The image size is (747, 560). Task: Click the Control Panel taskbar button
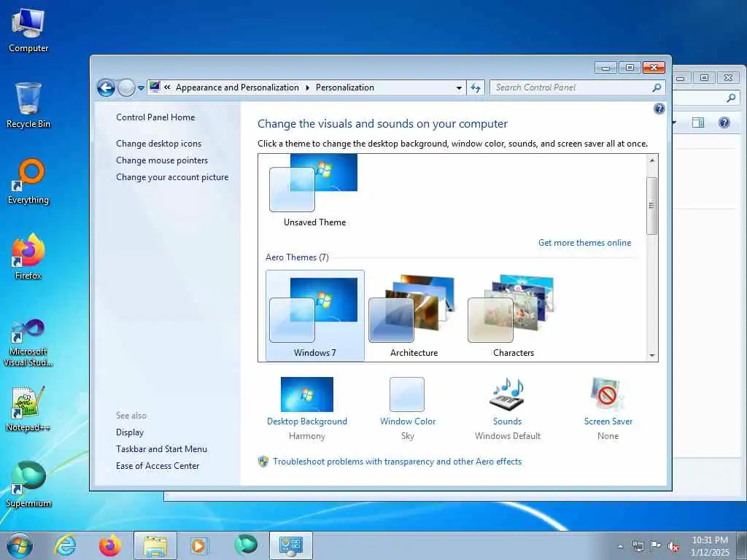click(291, 546)
